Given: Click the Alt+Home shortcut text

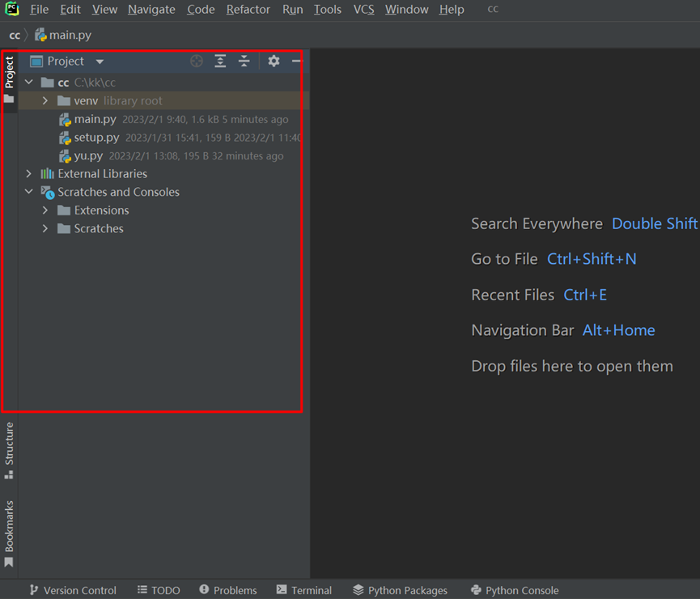Looking at the screenshot, I should [619, 330].
